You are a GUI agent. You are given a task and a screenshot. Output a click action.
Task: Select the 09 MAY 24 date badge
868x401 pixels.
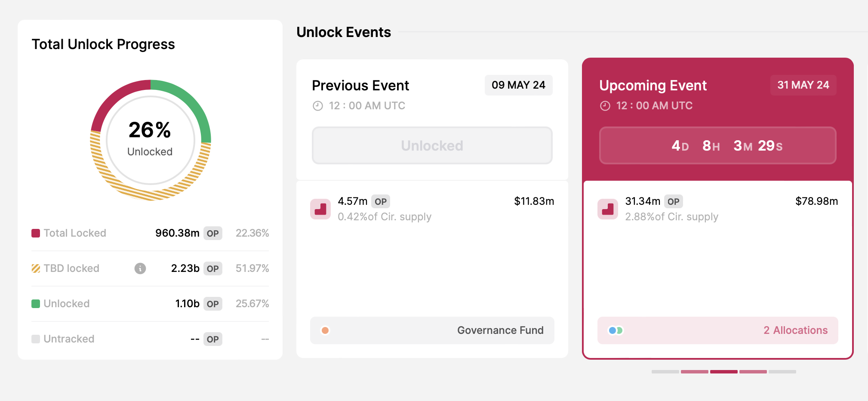pyautogui.click(x=518, y=85)
